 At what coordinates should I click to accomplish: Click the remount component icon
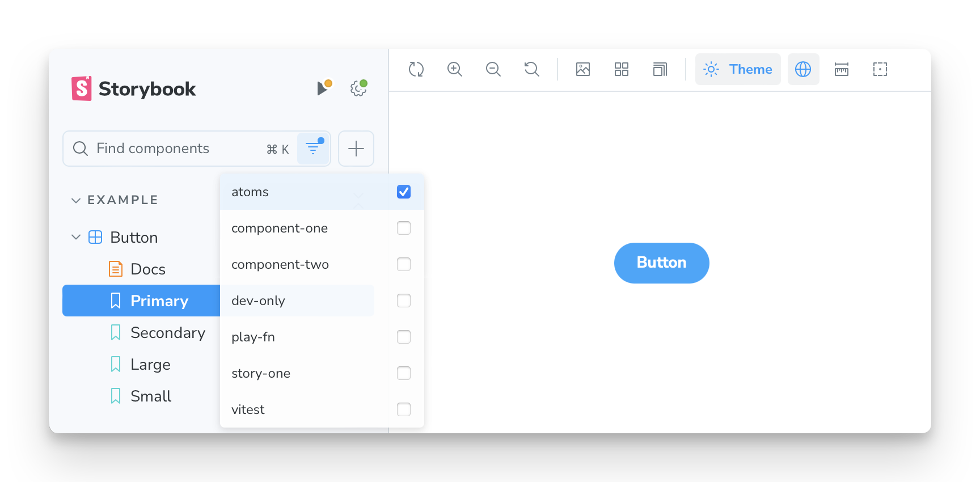[x=416, y=69]
